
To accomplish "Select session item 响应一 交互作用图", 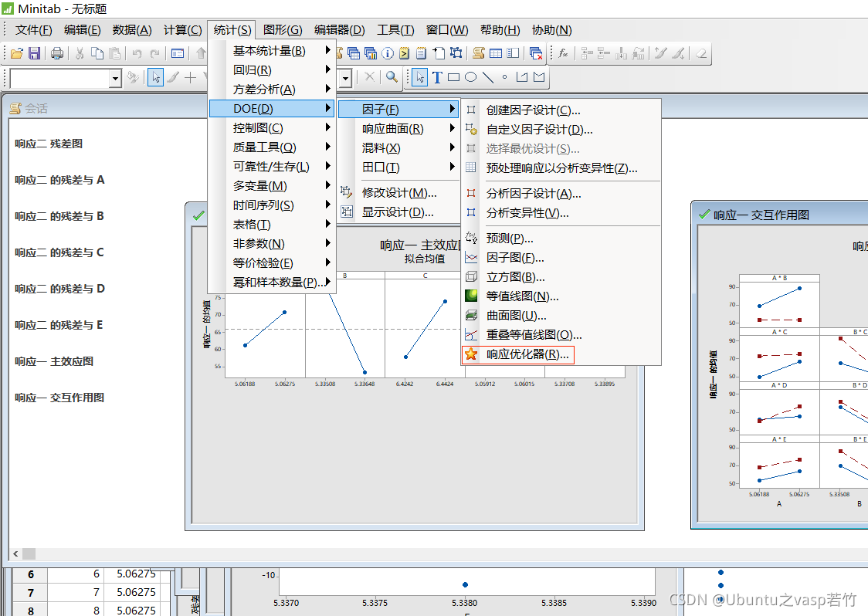I will pyautogui.click(x=59, y=398).
